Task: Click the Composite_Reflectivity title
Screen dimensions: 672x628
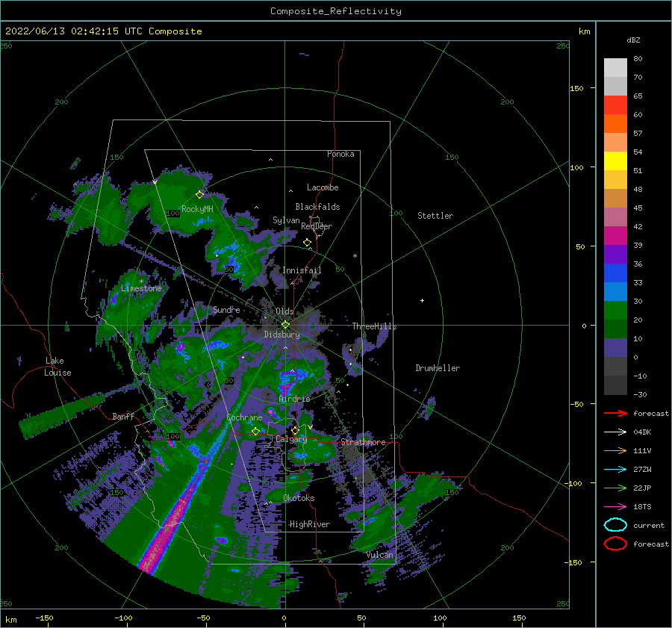Action: [x=336, y=11]
